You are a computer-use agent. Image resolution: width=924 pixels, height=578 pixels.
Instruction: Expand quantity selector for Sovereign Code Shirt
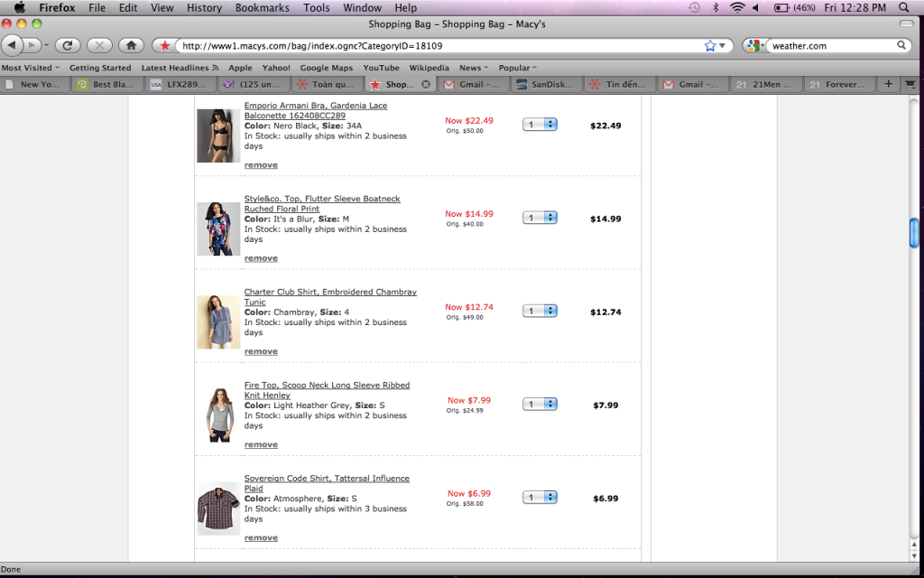pos(540,497)
